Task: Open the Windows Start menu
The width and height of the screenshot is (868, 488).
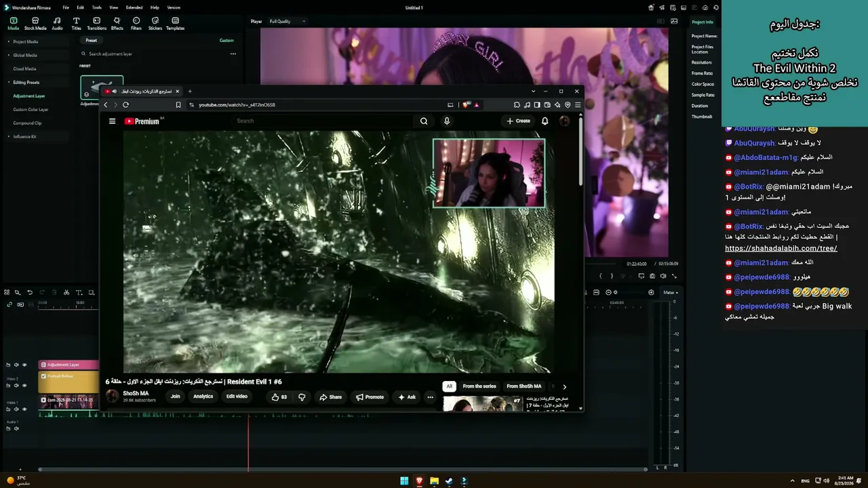Action: (404, 481)
